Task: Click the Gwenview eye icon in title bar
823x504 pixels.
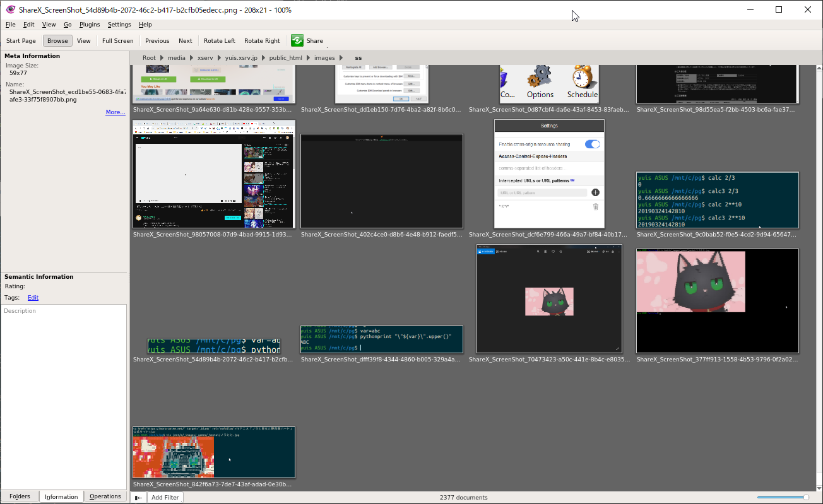Action: point(10,10)
